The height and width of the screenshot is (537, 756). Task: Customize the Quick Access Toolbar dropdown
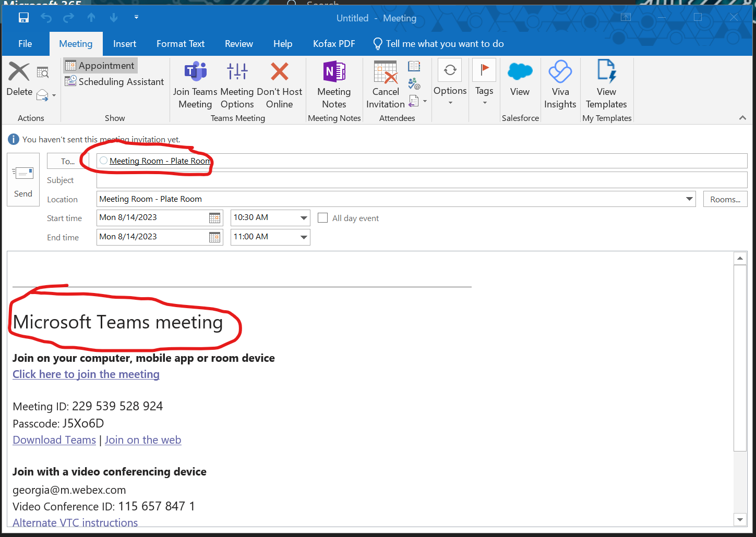coord(136,17)
